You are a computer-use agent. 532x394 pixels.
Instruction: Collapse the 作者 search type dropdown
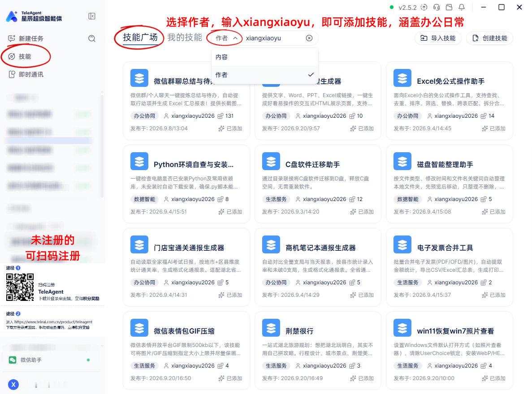point(226,39)
